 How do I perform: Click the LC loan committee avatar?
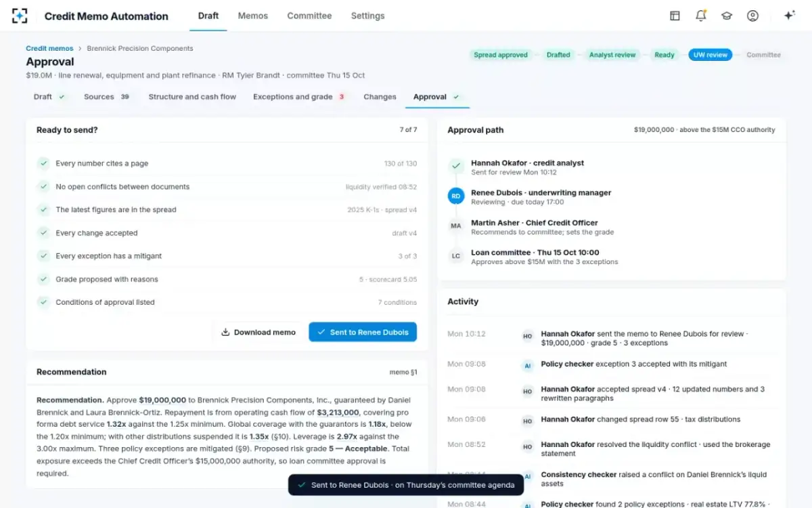click(456, 256)
